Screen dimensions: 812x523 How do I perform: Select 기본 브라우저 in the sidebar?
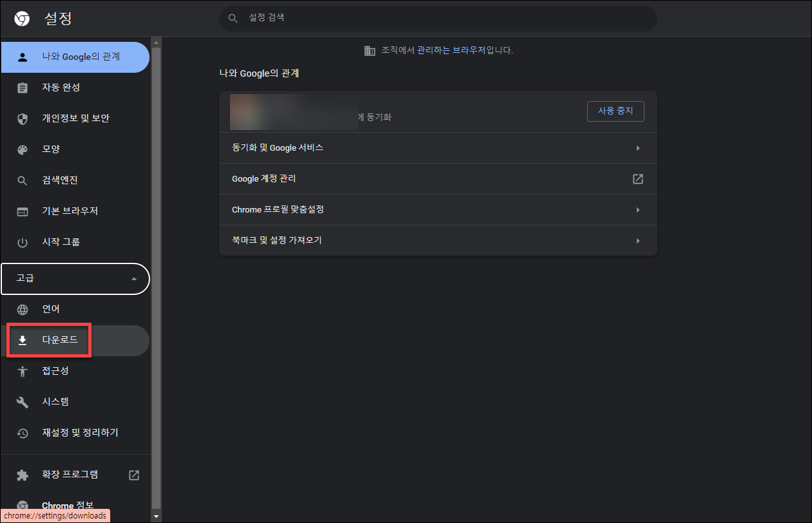click(75, 211)
